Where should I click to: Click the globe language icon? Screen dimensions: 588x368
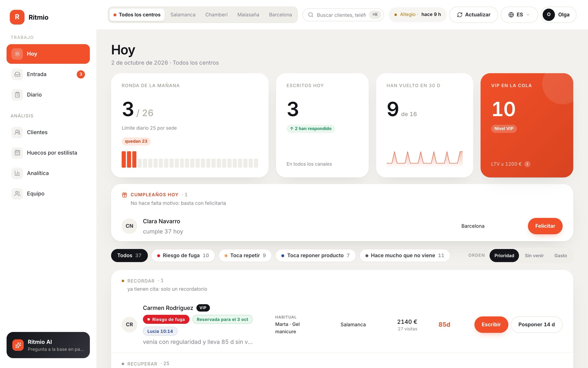click(x=511, y=15)
